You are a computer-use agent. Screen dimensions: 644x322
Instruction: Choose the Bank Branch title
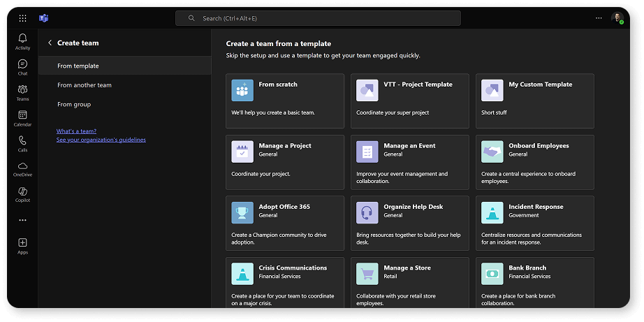tap(529, 268)
